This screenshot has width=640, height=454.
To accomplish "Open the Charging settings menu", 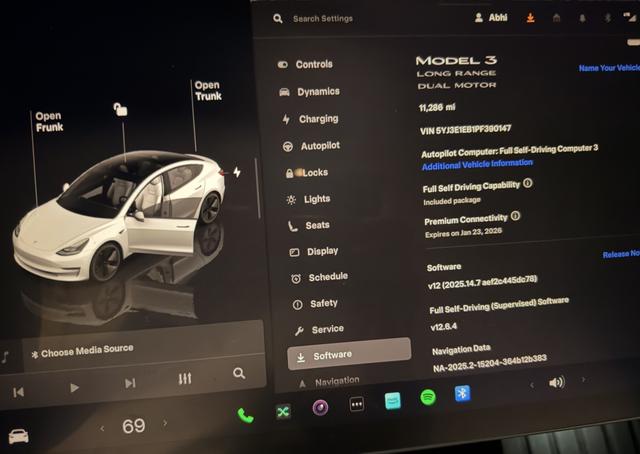I will click(x=311, y=119).
